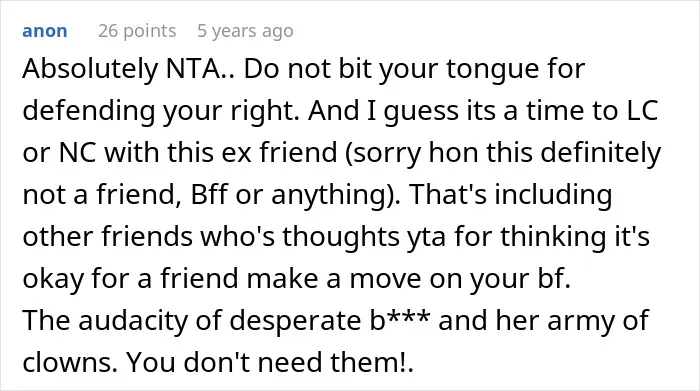This screenshot has height=391, width=700.
Task: Click the censored b*** word
Action: pyautogui.click(x=400, y=320)
